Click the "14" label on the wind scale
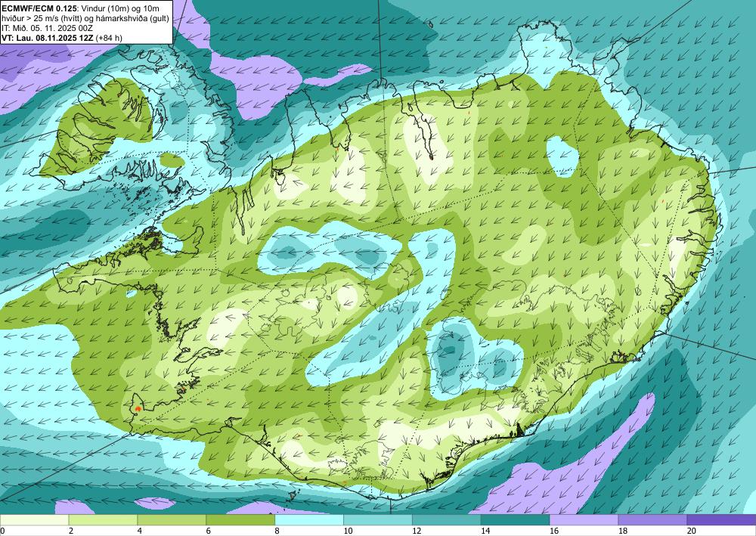This screenshot has height=536, width=756. tap(485, 531)
